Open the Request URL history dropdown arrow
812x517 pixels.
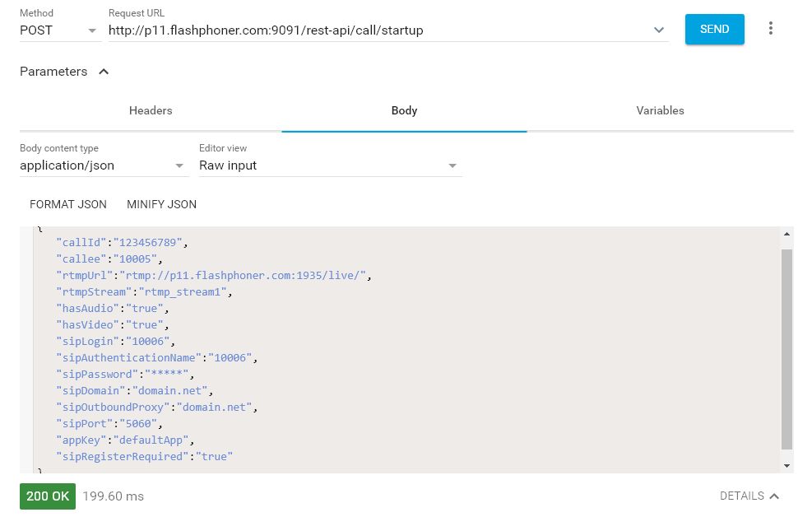coord(658,30)
